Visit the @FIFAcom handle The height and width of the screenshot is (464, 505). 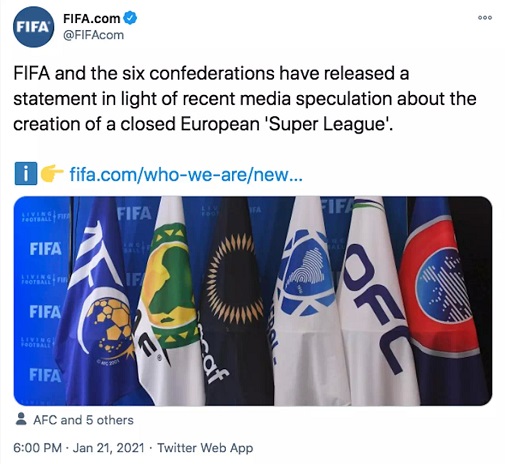pos(93,35)
